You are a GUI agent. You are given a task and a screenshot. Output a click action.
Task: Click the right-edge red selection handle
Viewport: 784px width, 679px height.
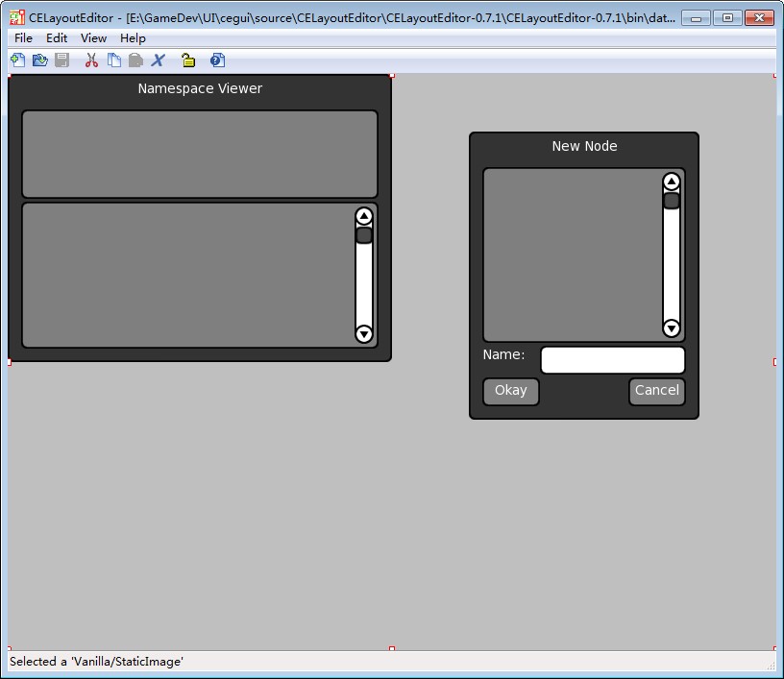[x=774, y=362]
